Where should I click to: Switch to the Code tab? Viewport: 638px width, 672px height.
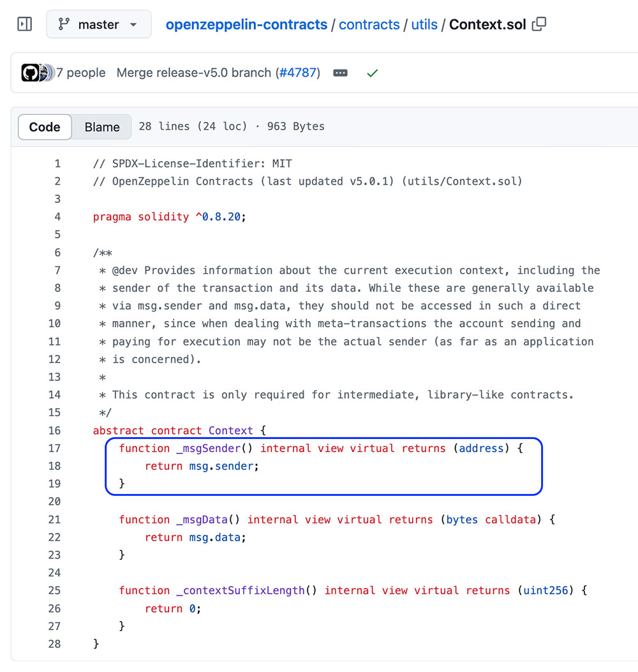tap(45, 127)
